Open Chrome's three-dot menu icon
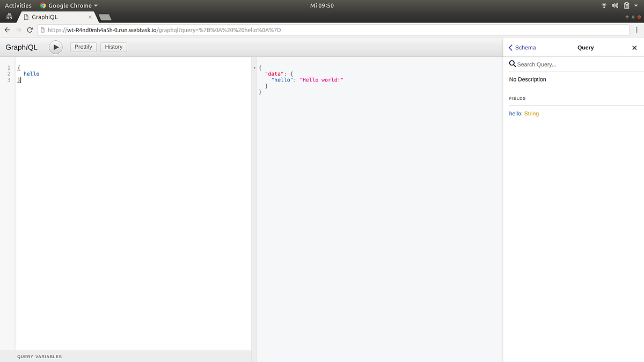The width and height of the screenshot is (644, 362). 636,29
